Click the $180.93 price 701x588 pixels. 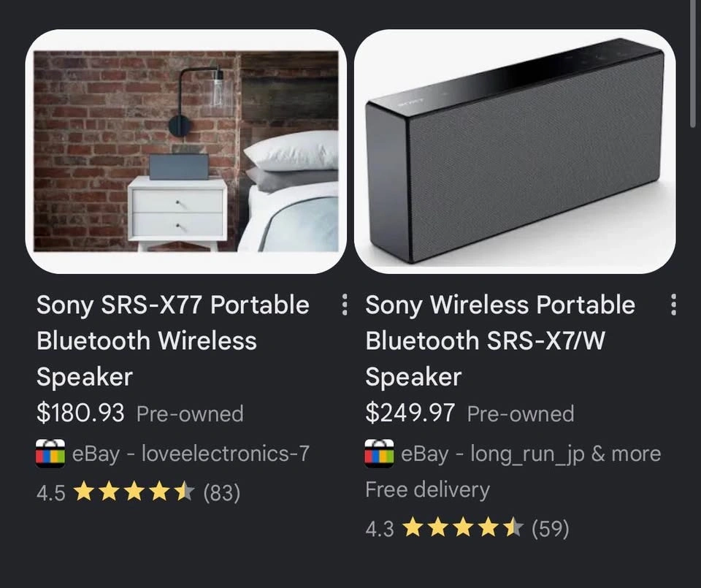coord(80,413)
